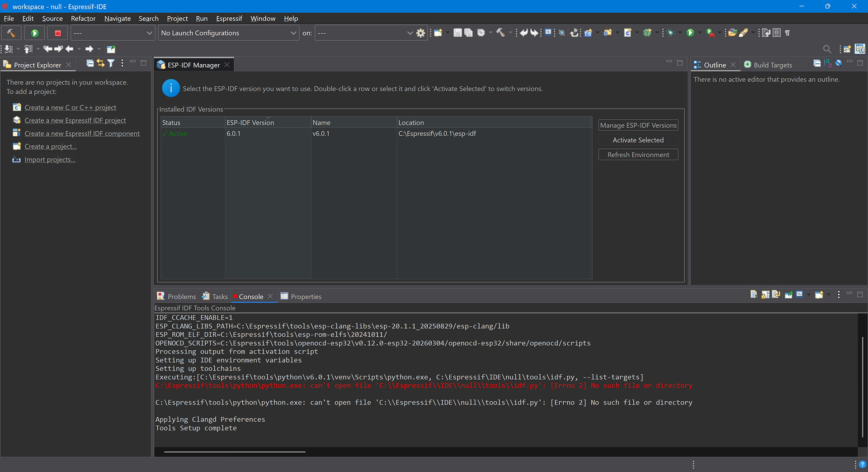
Task: Click the Forward navigation arrow
Action: pyautogui.click(x=89, y=49)
